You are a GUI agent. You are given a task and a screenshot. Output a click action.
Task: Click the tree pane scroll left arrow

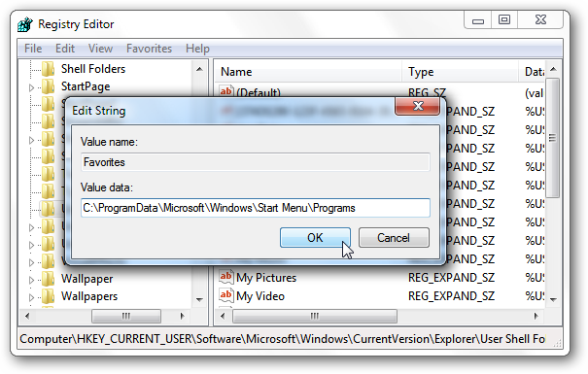tap(27, 317)
